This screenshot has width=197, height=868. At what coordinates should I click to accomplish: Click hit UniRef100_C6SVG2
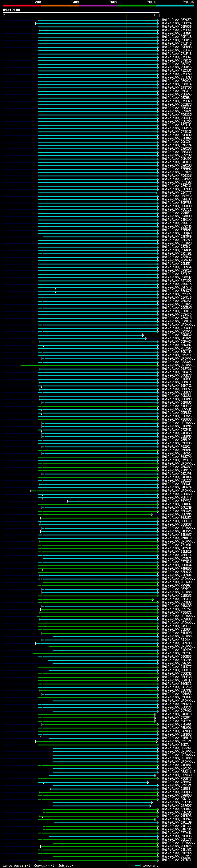[177, 64]
